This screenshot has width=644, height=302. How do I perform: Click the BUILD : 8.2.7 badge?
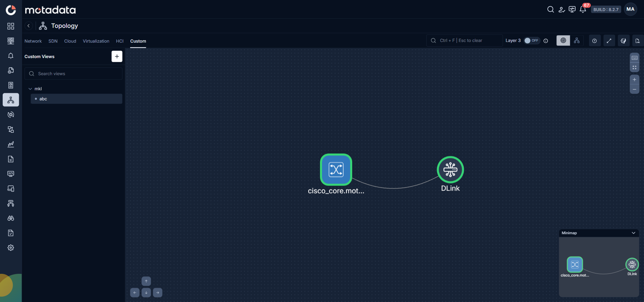tap(606, 9)
